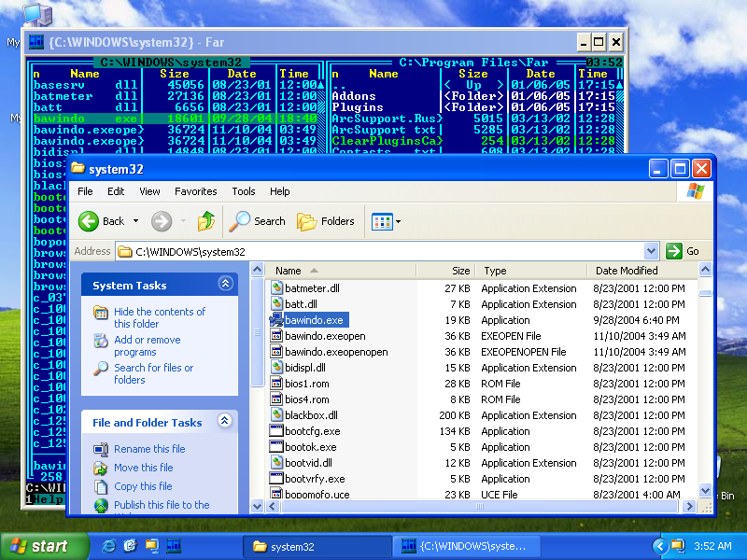Image resolution: width=747 pixels, height=560 pixels.
Task: Switch to system32 taskbar button
Action: (317, 547)
